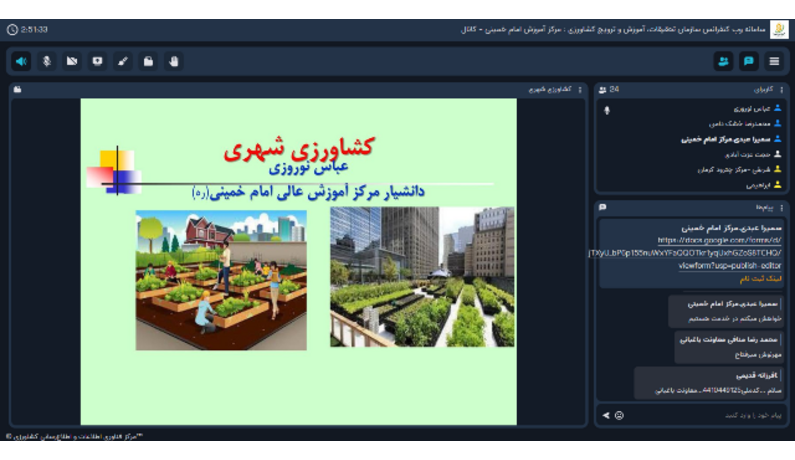
Task: Click محمد رضا message in chat
Action: click(x=728, y=347)
